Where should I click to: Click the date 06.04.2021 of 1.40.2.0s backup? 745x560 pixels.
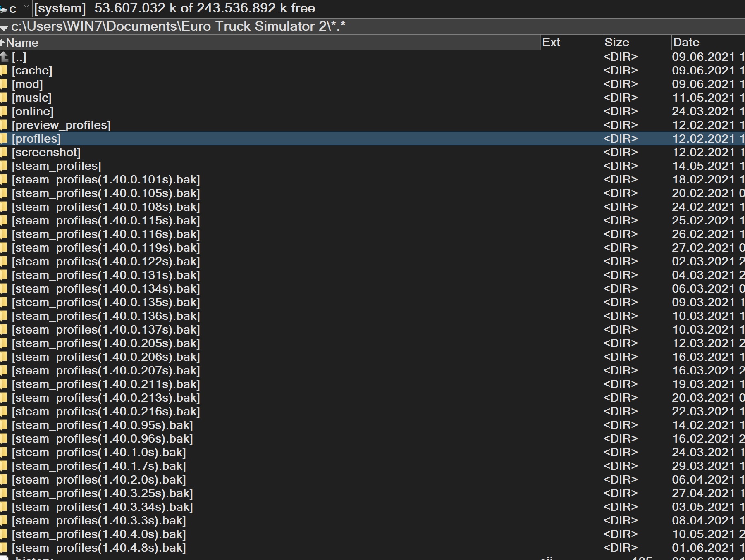[x=703, y=480]
